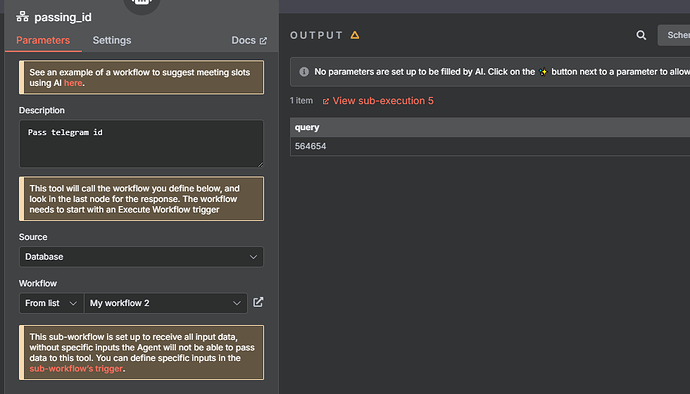The height and width of the screenshot is (394, 690).
Task: Click the info icon in the AI parameters notice
Action: coord(304,72)
